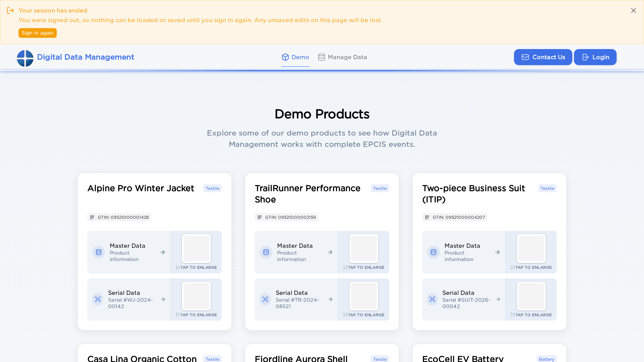Open the Manage Data tab
This screenshot has height=362, width=644.
(342, 57)
